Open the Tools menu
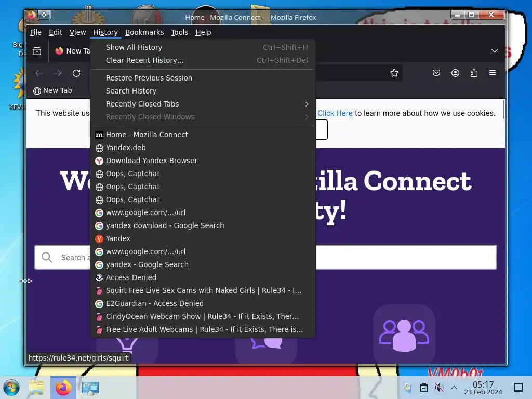The image size is (532, 399). (x=179, y=32)
